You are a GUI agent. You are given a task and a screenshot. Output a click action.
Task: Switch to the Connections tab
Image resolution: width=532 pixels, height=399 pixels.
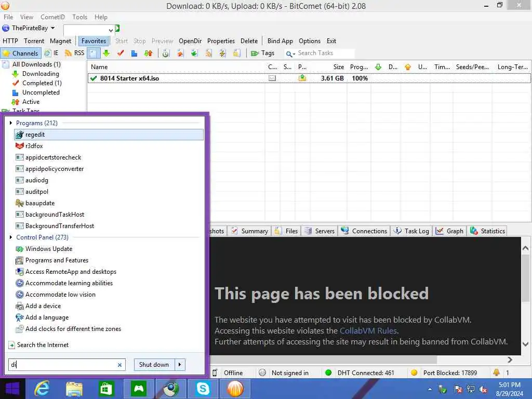pos(365,231)
